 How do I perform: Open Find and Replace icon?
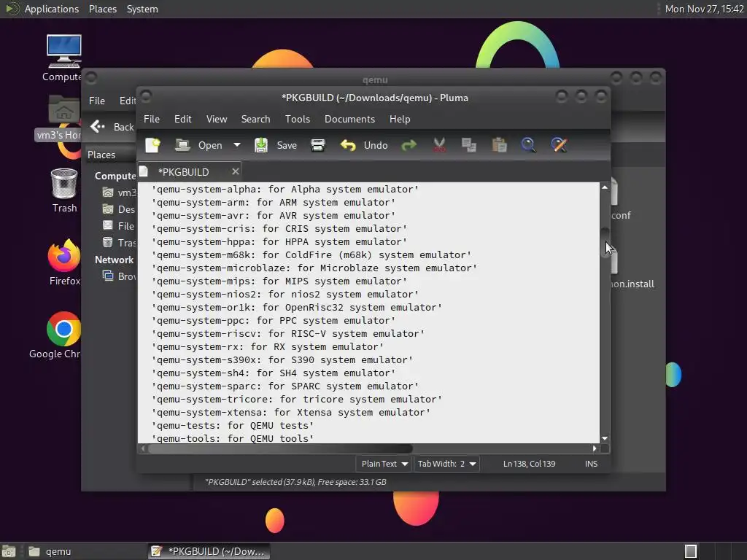point(559,145)
